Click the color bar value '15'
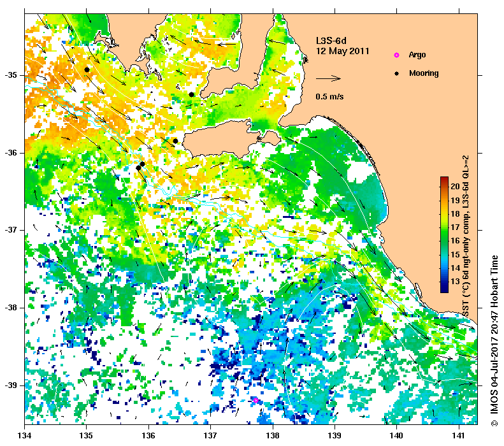This screenshot has height=446, width=504. tap(455, 254)
